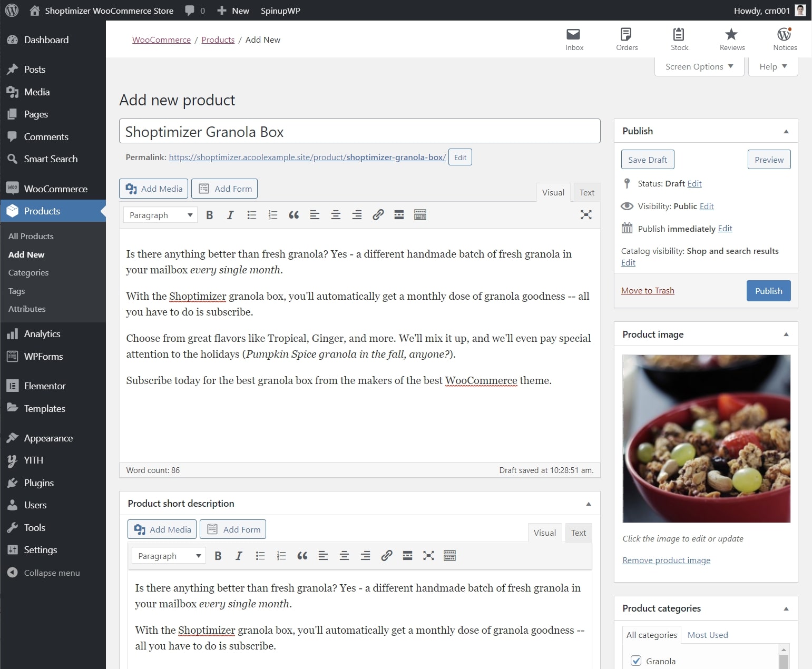Click Italic in short description toolbar
This screenshot has height=669, width=812.
point(239,556)
